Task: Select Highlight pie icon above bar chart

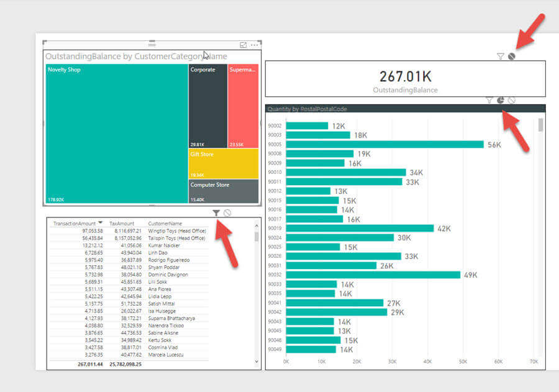Action: 501,100
